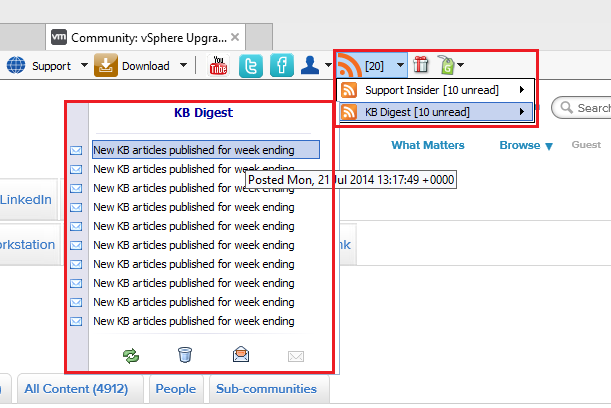Screen dimensions: 611x408
Task: Select Support Insider [10 unread] feed
Action: (435, 90)
